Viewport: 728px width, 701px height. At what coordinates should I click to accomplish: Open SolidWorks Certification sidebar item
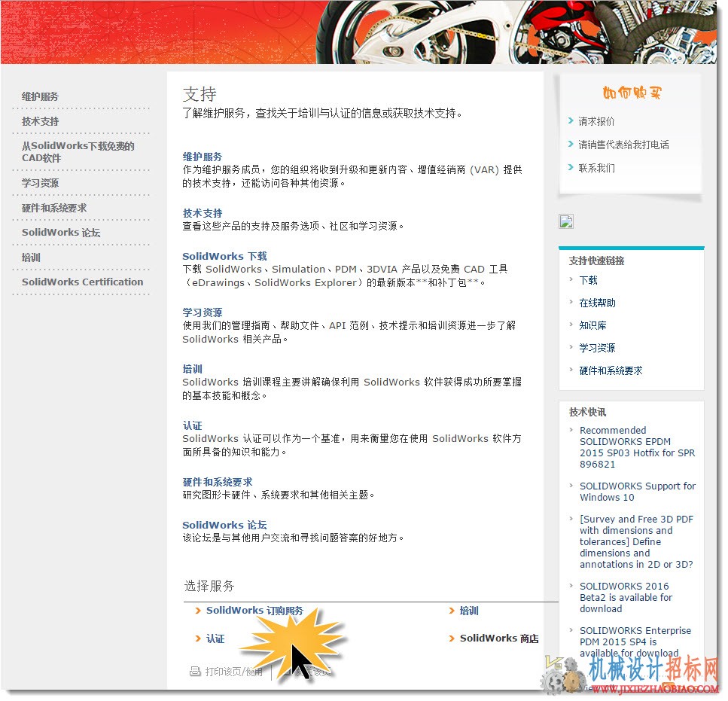tap(83, 282)
